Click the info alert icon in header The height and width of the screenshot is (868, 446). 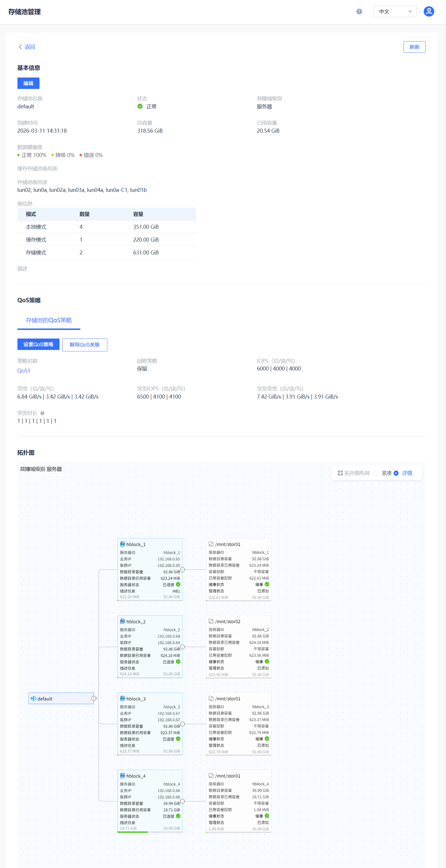pyautogui.click(x=359, y=11)
